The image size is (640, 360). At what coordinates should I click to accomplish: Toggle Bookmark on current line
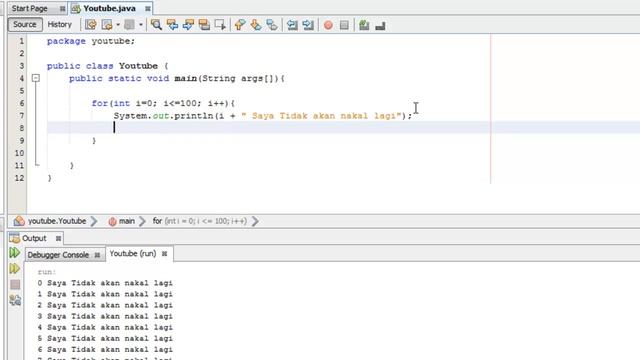[272, 25]
